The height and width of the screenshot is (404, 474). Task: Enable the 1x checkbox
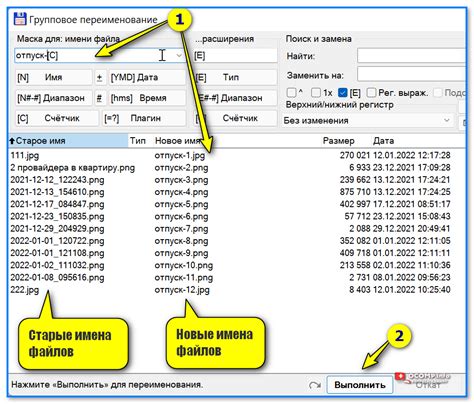click(316, 92)
